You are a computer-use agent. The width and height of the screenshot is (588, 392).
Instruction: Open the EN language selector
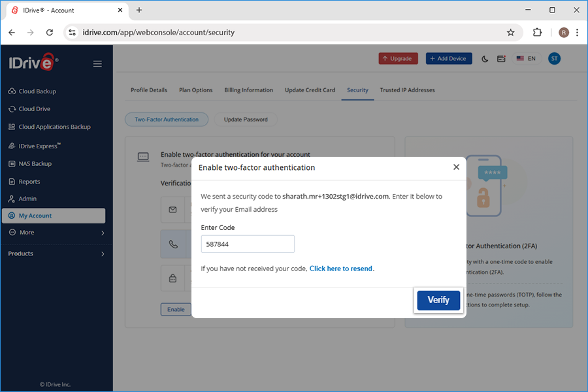point(526,59)
